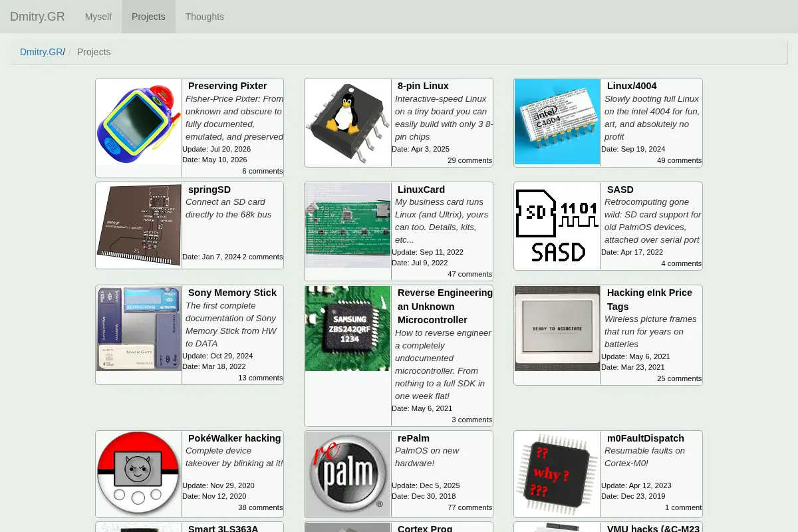Viewport: 798px width, 532px height.
Task: Open the rePalm project title
Action: pyautogui.click(x=414, y=438)
